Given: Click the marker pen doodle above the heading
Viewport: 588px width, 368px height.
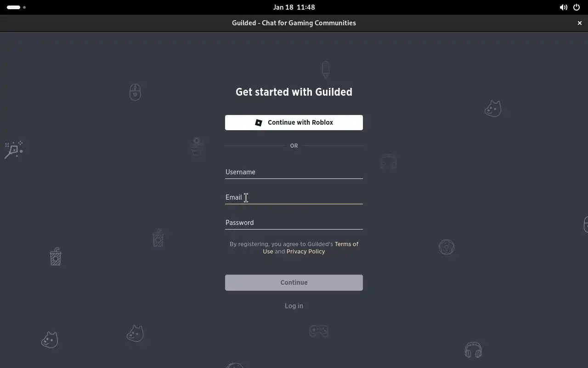Looking at the screenshot, I should pyautogui.click(x=326, y=70).
